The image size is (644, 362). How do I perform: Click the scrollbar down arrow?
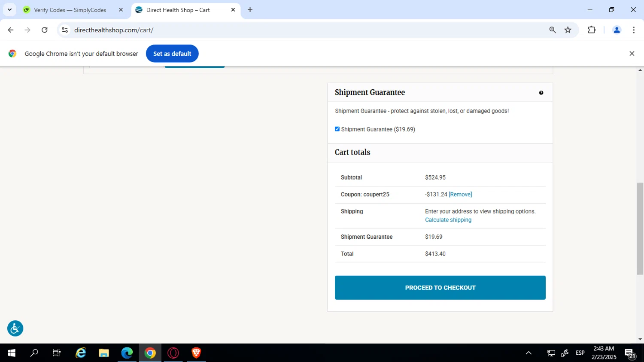640,339
